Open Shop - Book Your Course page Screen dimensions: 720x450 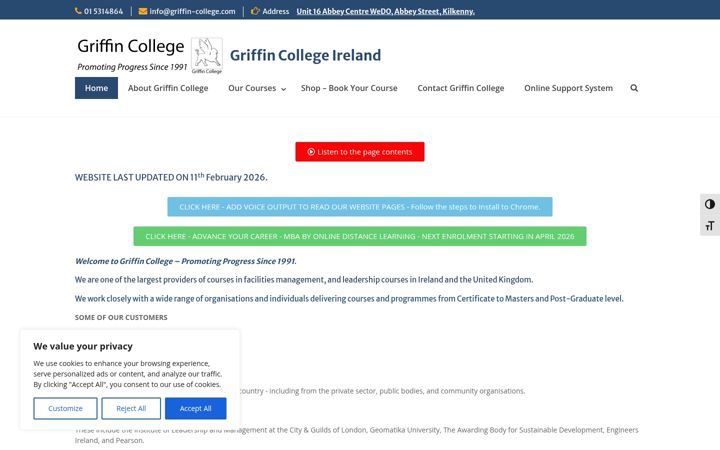click(349, 88)
